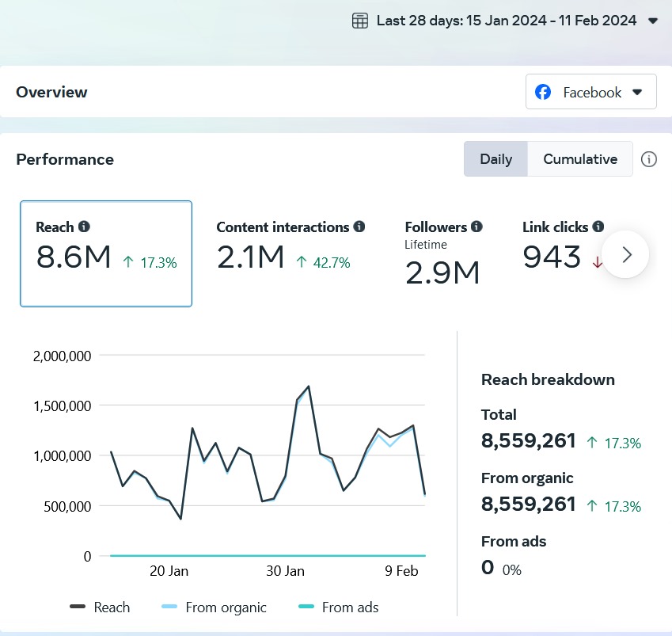672x636 pixels.
Task: Click the Facebook logo icon
Action: [x=543, y=92]
